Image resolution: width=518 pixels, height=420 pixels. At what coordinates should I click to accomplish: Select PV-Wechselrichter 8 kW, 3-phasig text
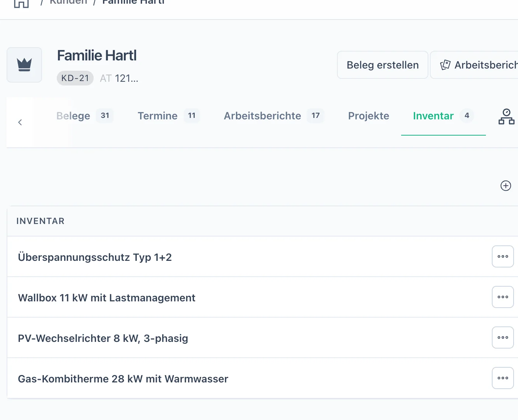coord(103,338)
